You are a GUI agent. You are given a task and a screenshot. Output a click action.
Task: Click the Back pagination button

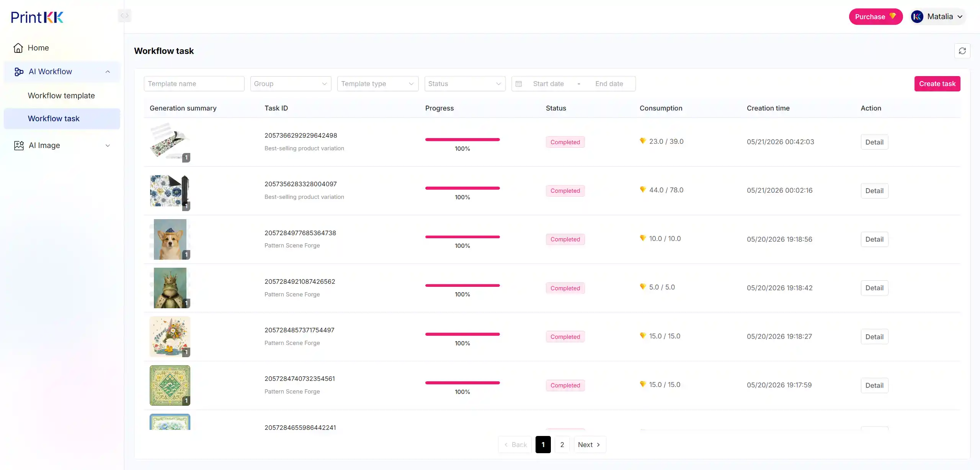pyautogui.click(x=515, y=444)
